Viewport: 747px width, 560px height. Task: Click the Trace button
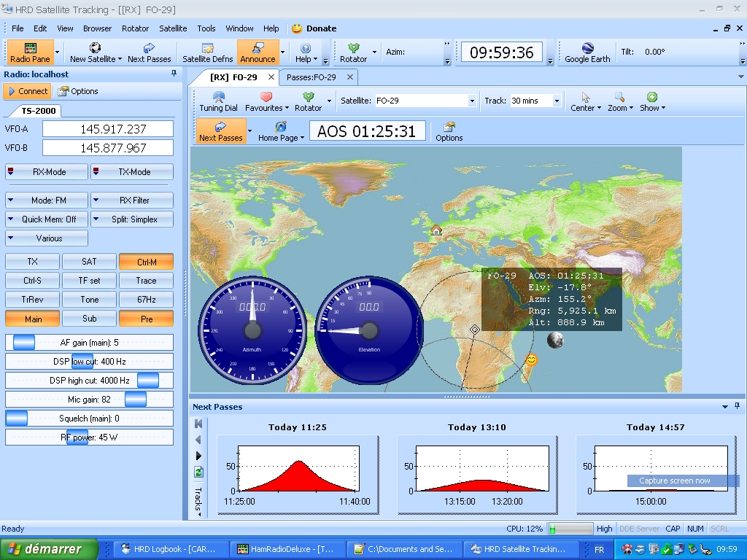coord(146,281)
